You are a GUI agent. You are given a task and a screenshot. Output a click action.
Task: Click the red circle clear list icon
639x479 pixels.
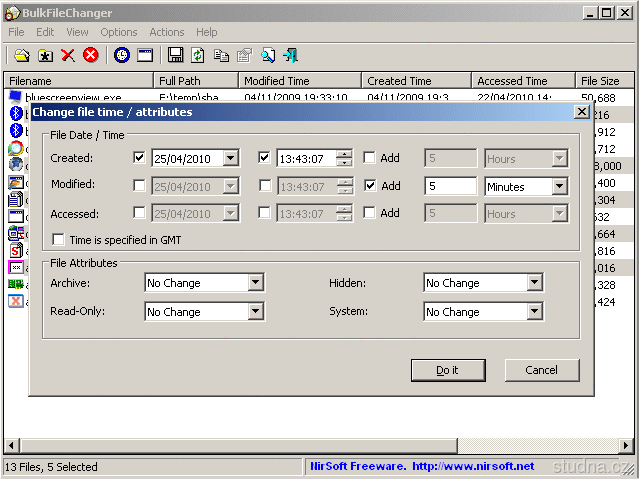coord(91,55)
